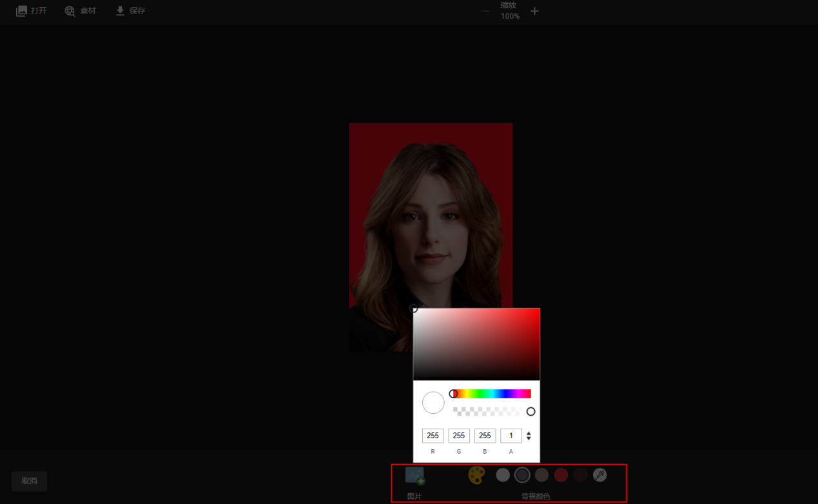Toggle color format with up-down arrows
This screenshot has width=818, height=504.
coord(529,436)
